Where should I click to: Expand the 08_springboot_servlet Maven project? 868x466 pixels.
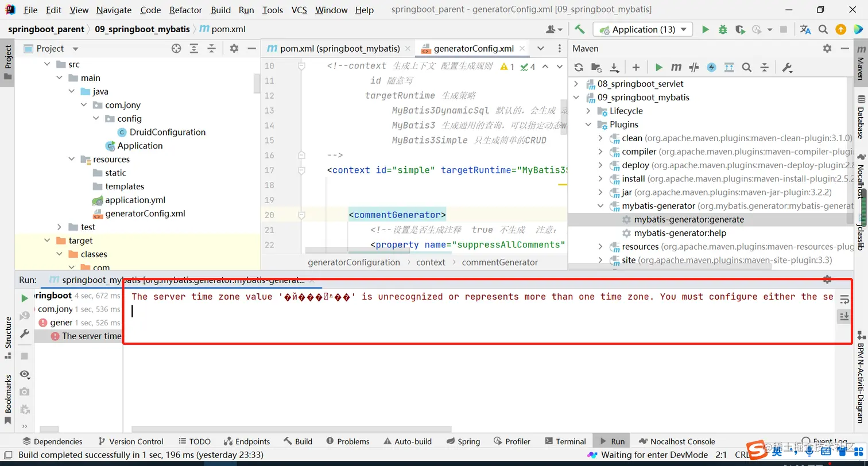(x=576, y=84)
